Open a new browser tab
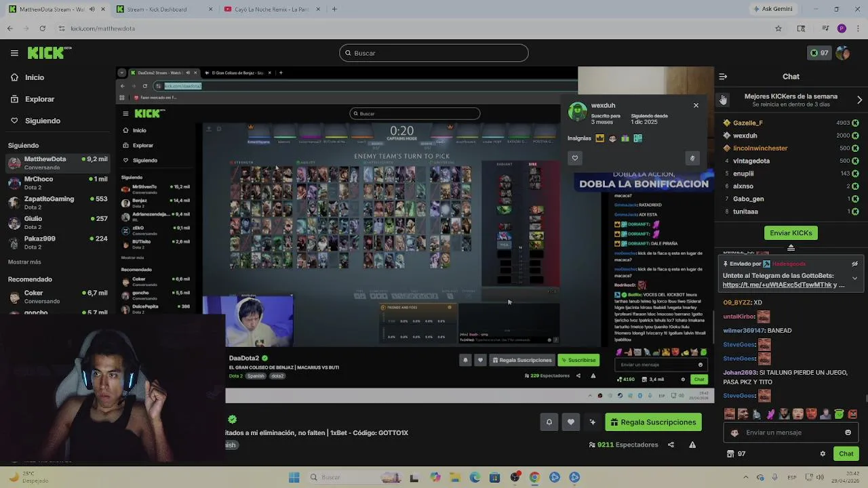Viewport: 868px width, 488px height. coord(334,9)
